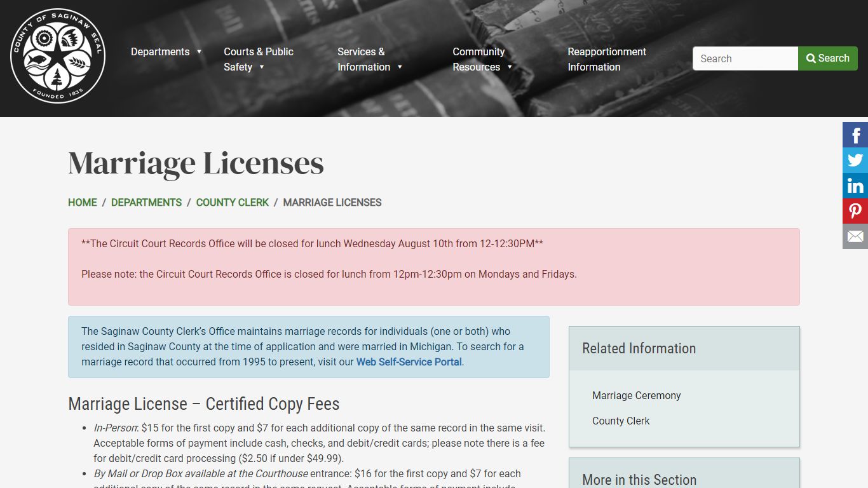Image resolution: width=868 pixels, height=488 pixels.
Task: Open the Web Self-Service Portal link
Action: pyautogui.click(x=409, y=362)
